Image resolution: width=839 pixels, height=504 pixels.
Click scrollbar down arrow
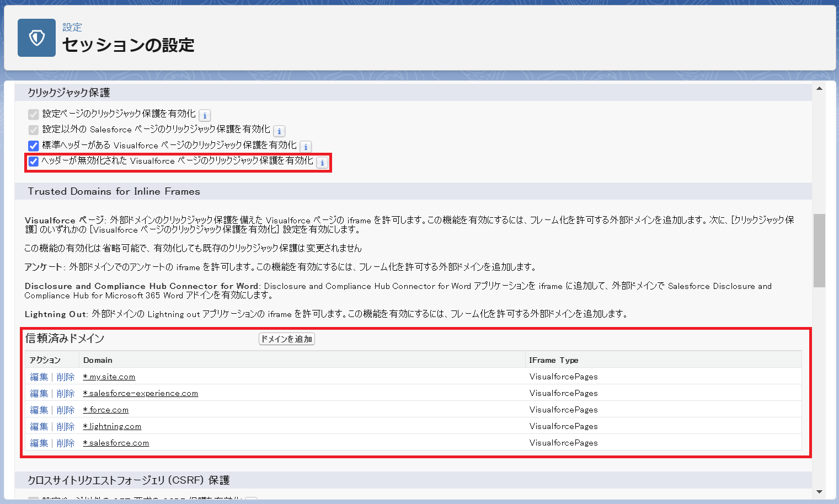[x=819, y=491]
